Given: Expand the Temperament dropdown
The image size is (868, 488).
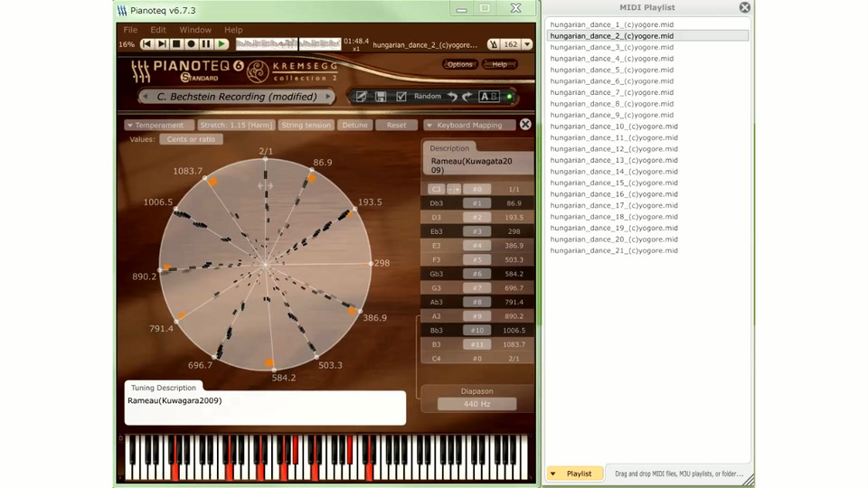Looking at the screenshot, I should [159, 125].
